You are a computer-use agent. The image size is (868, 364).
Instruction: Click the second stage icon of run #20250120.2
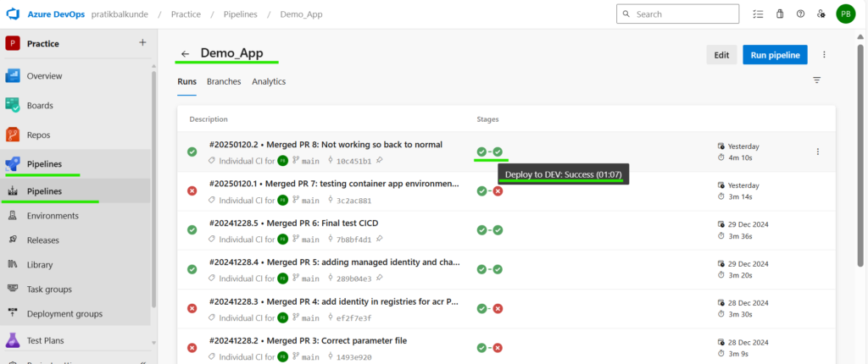click(x=498, y=152)
